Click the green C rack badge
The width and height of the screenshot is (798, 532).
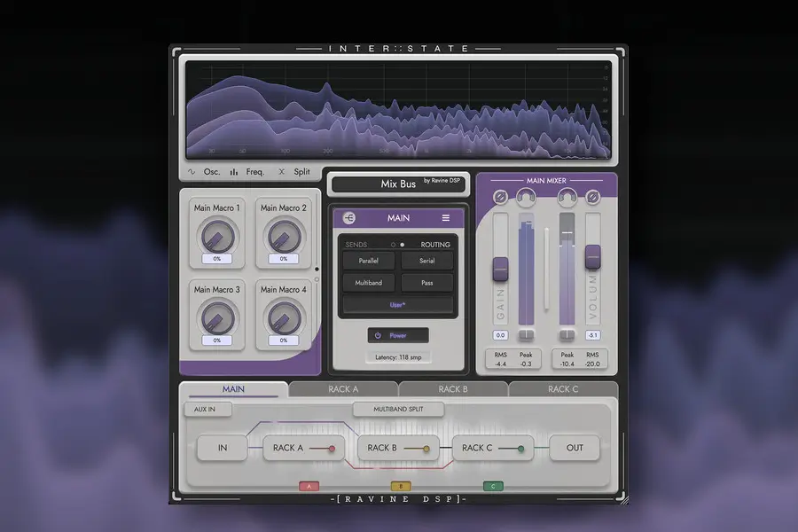(x=493, y=486)
